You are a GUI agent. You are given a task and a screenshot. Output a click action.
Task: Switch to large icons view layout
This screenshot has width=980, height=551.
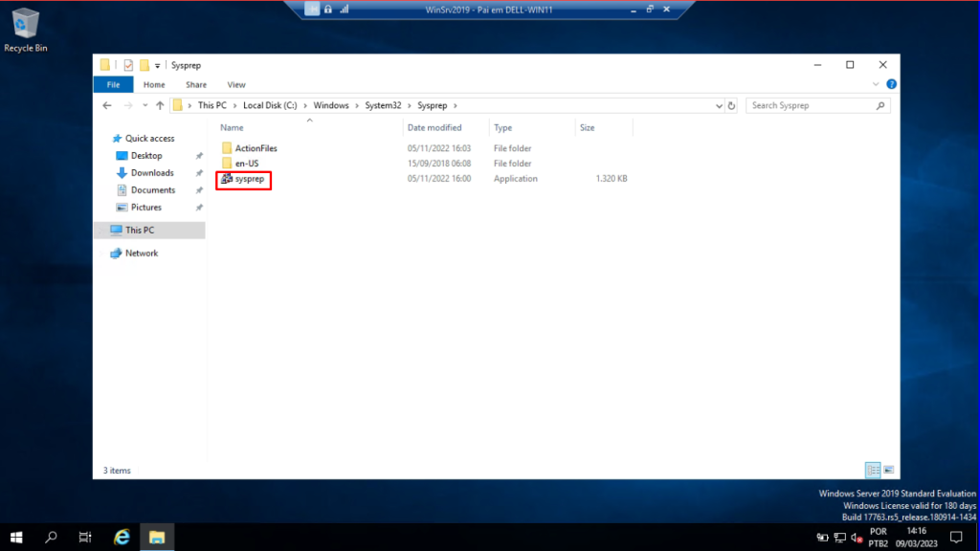[x=888, y=470]
